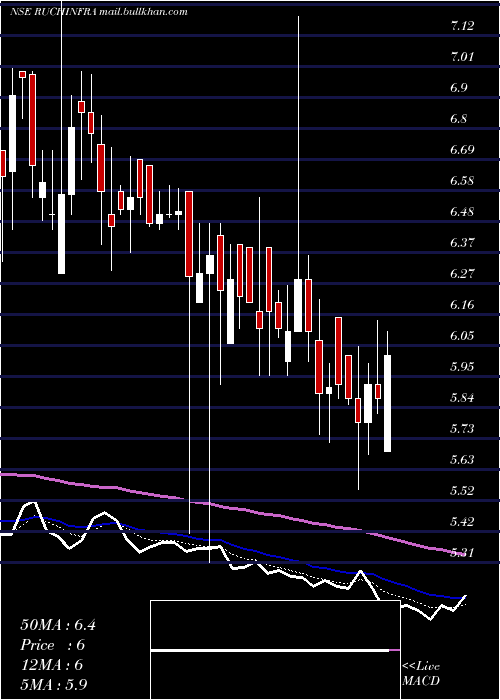Click the MACD indicator box at bottom
Screen dimensions: 500x700
pyautogui.click(x=275, y=650)
